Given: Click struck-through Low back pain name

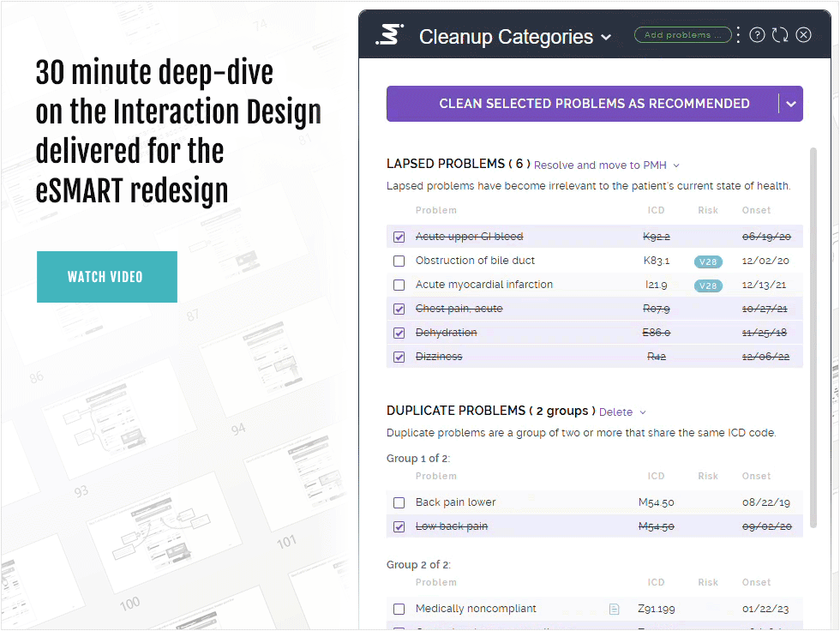Looking at the screenshot, I should [x=452, y=526].
